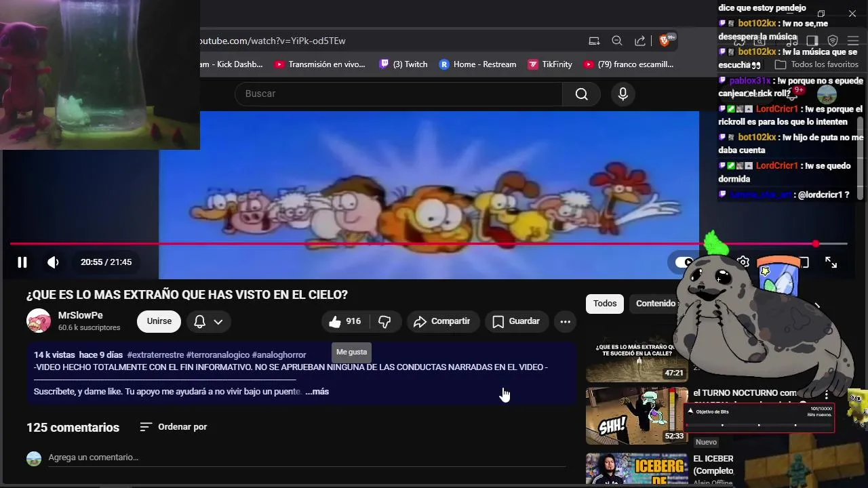868x488 pixels.
Task: Open the Brave VPN shield icon
Action: pyautogui.click(x=833, y=41)
